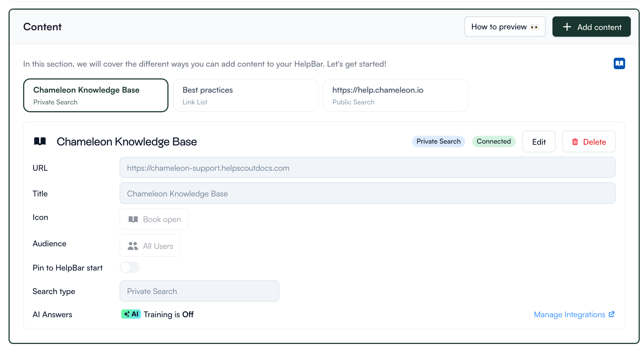Open the blue documentation book icon
The image size is (644, 350).
619,63
